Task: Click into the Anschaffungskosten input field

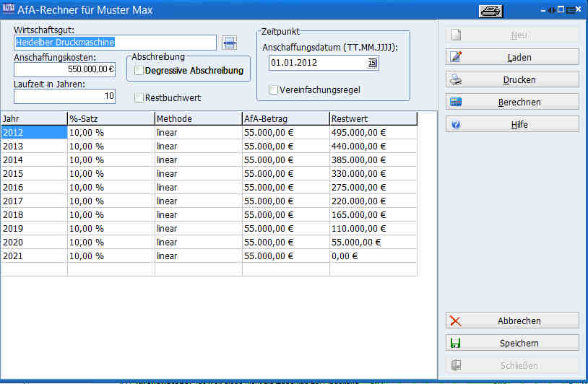Action: [x=64, y=69]
